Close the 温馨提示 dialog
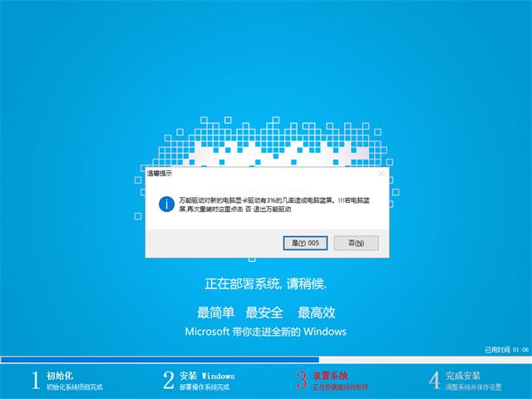This screenshot has width=532, height=399. [x=382, y=174]
